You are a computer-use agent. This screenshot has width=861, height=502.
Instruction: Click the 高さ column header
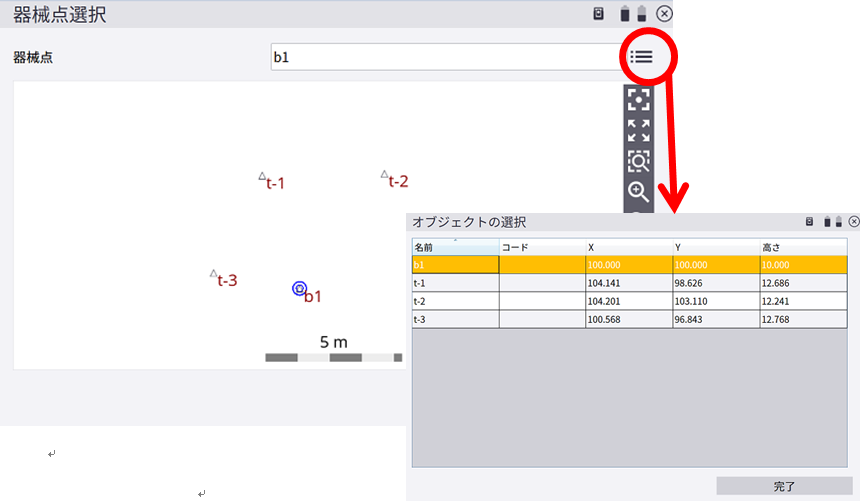pos(802,247)
